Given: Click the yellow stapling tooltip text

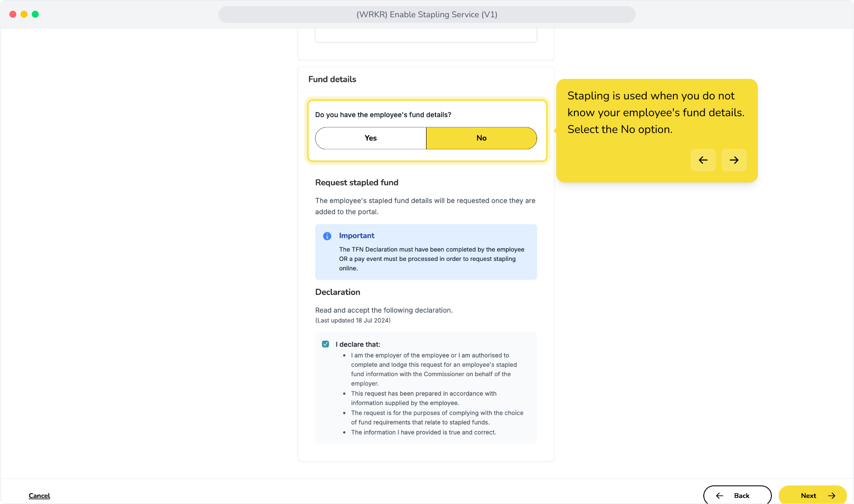Looking at the screenshot, I should click(656, 112).
